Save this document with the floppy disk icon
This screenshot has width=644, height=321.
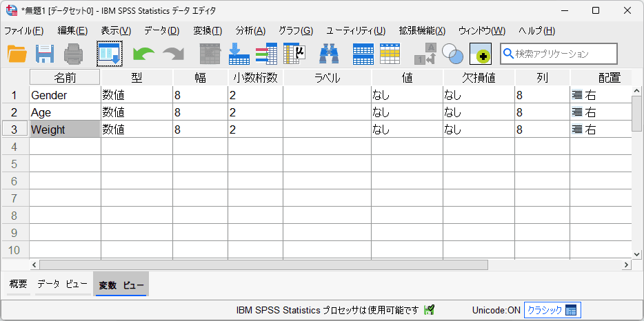pyautogui.click(x=46, y=54)
